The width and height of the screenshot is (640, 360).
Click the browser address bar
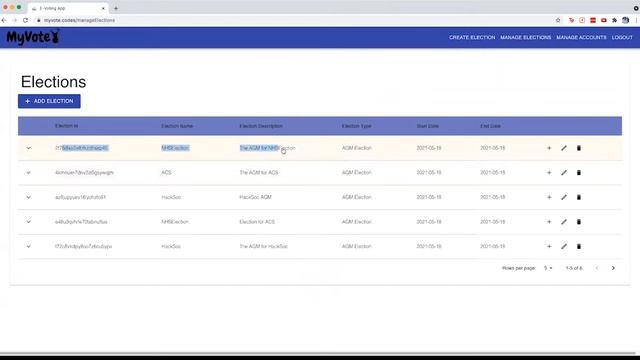point(294,20)
